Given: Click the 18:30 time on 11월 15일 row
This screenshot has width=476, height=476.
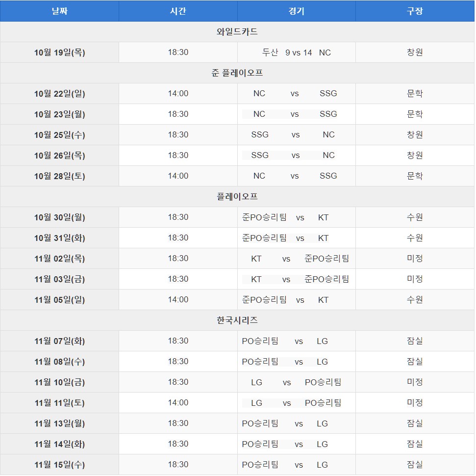Looking at the screenshot, I should [x=178, y=464].
